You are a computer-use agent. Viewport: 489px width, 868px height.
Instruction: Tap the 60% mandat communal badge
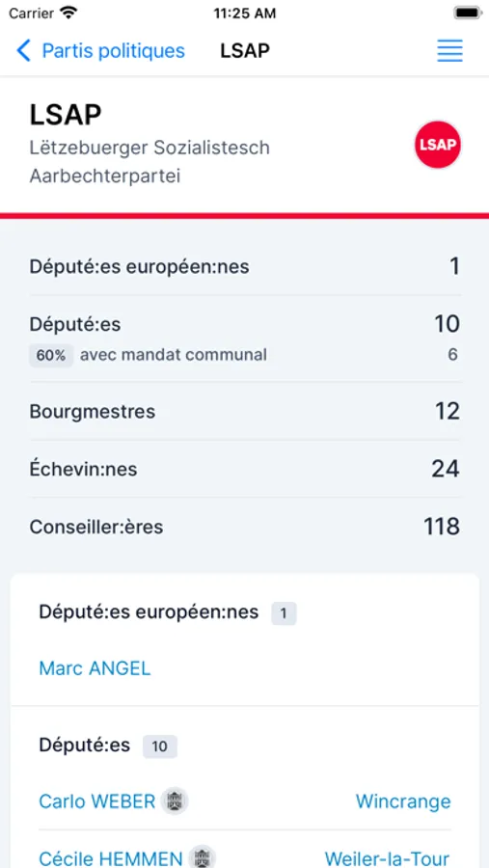point(51,355)
